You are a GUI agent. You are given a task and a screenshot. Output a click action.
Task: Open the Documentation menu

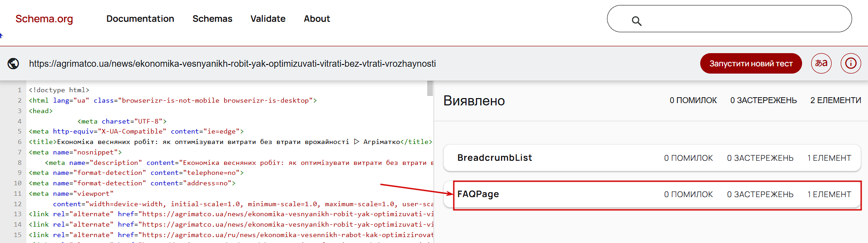pos(140,19)
